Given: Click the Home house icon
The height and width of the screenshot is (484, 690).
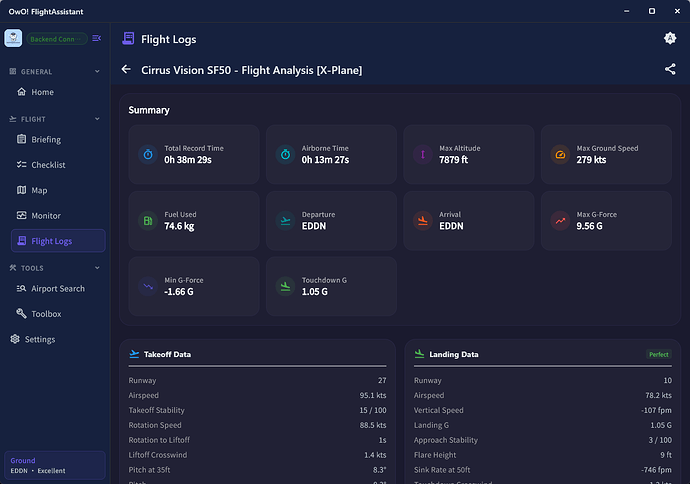Looking at the screenshot, I should click(x=21, y=92).
